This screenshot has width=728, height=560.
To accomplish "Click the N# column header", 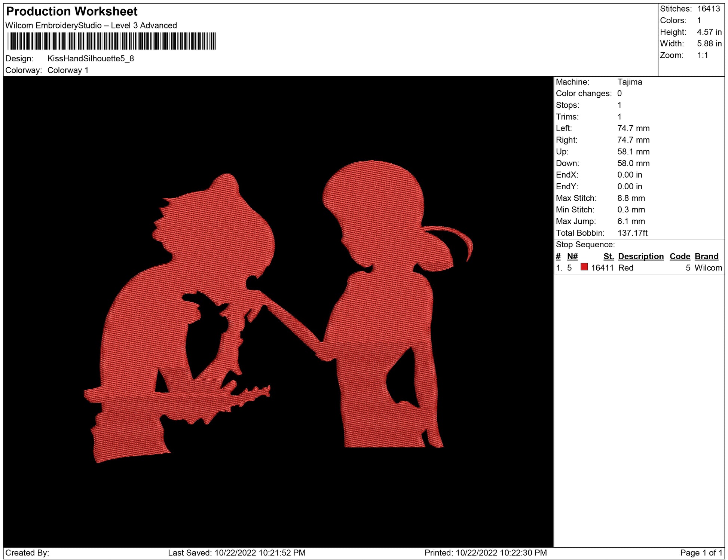I will (x=572, y=256).
